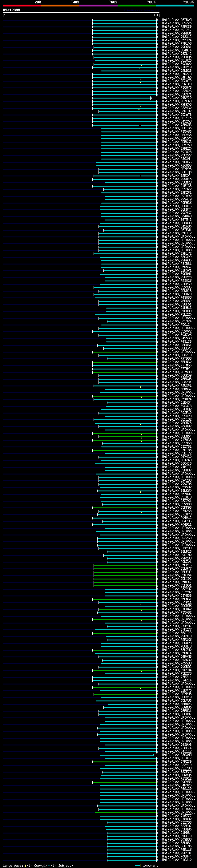Click hit label UniRef100_B7FWQ2
This screenshot has width=197, height=868.
point(176,410)
